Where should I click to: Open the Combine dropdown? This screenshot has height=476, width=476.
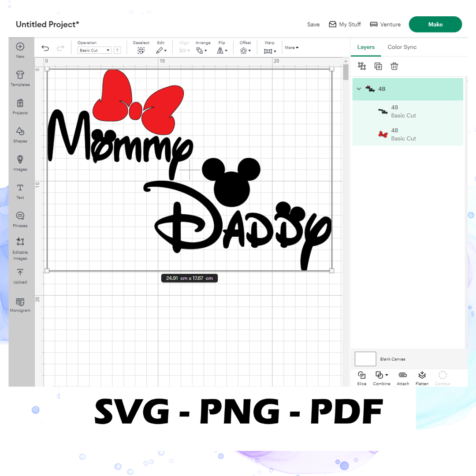pyautogui.click(x=382, y=378)
